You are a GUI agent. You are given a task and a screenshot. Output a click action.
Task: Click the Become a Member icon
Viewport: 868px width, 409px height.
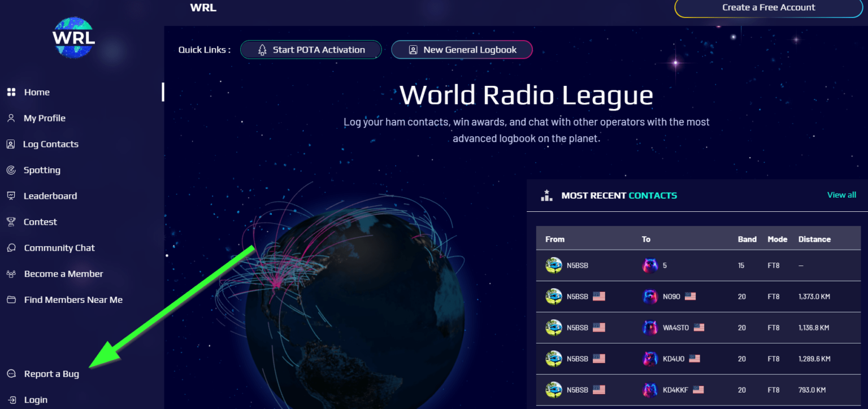point(11,273)
